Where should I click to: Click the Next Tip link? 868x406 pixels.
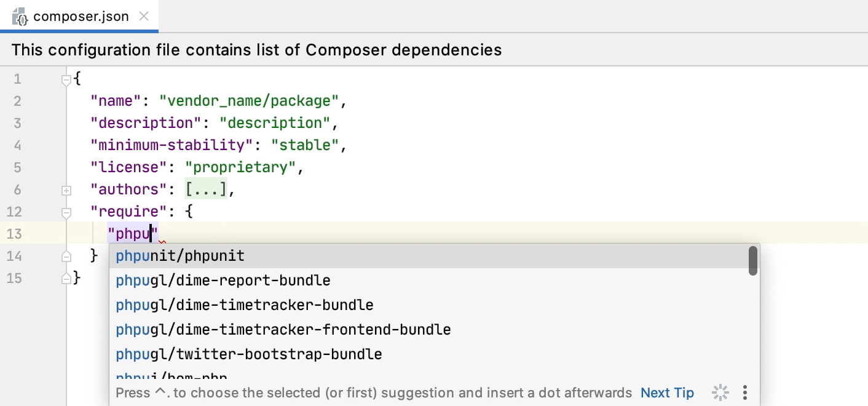(666, 392)
